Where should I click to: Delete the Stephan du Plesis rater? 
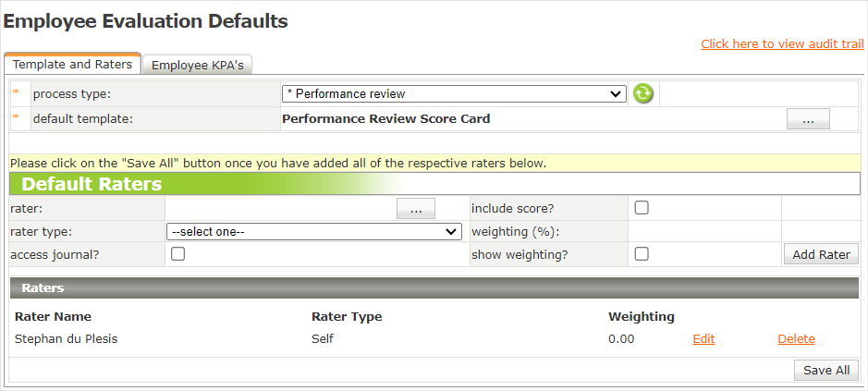pos(796,339)
